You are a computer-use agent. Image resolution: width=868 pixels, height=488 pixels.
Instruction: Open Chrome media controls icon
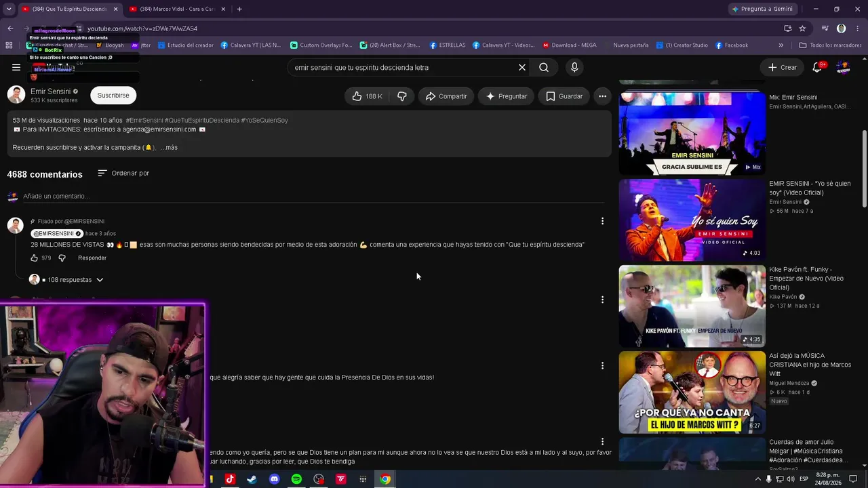(x=825, y=28)
